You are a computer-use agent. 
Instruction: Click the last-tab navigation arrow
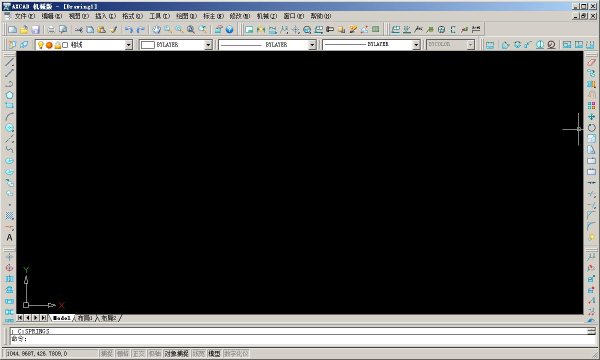[44, 318]
